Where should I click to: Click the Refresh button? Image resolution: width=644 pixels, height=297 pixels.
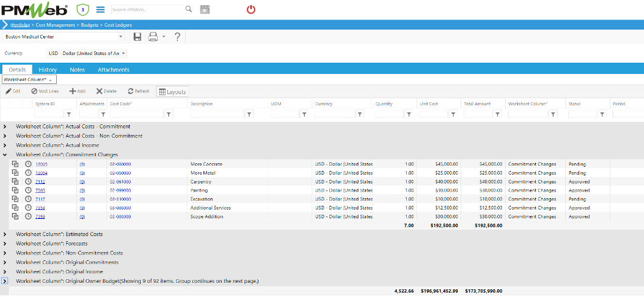[x=138, y=91]
